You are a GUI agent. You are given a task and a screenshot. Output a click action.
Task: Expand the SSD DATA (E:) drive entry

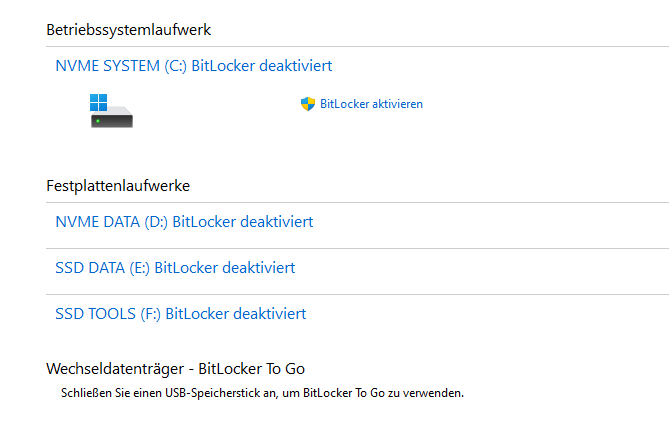click(175, 268)
